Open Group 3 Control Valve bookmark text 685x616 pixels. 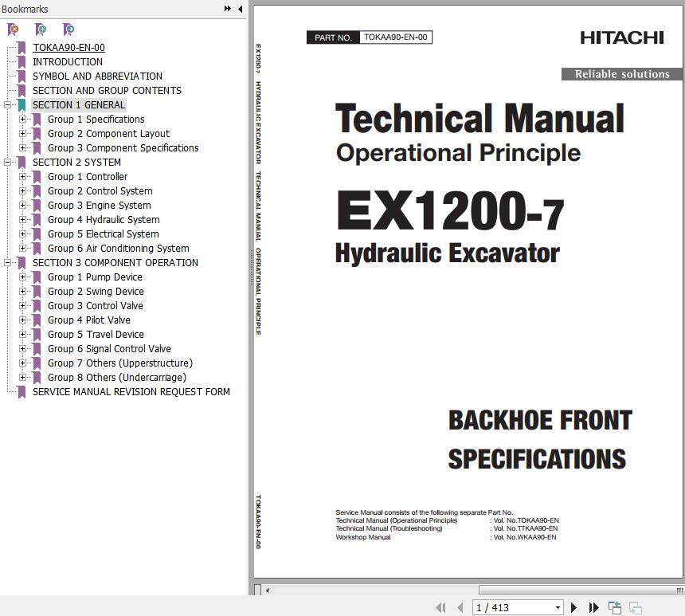tap(96, 305)
